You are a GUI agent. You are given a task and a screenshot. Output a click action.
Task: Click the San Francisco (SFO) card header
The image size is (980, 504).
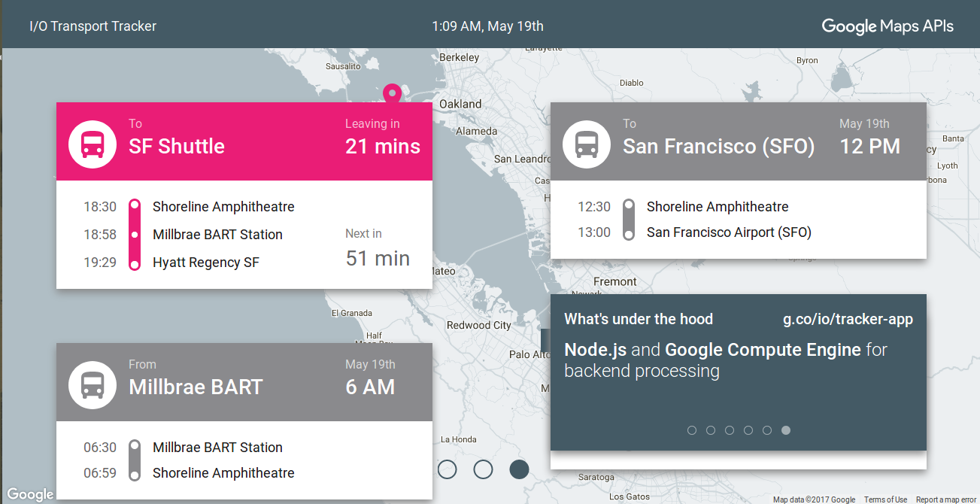739,141
